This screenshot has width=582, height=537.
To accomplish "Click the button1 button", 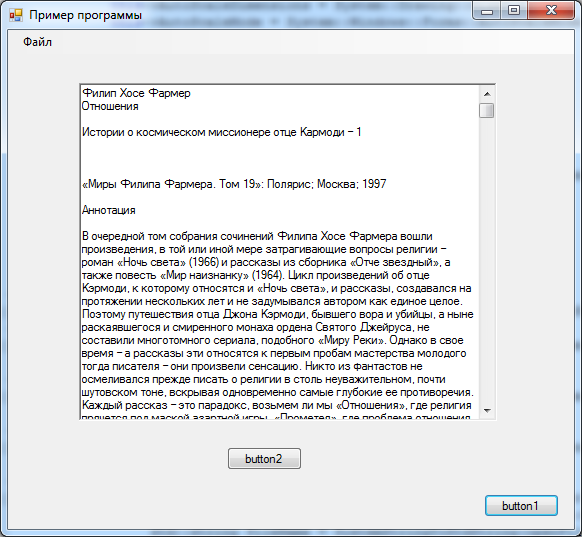I will point(521,505).
